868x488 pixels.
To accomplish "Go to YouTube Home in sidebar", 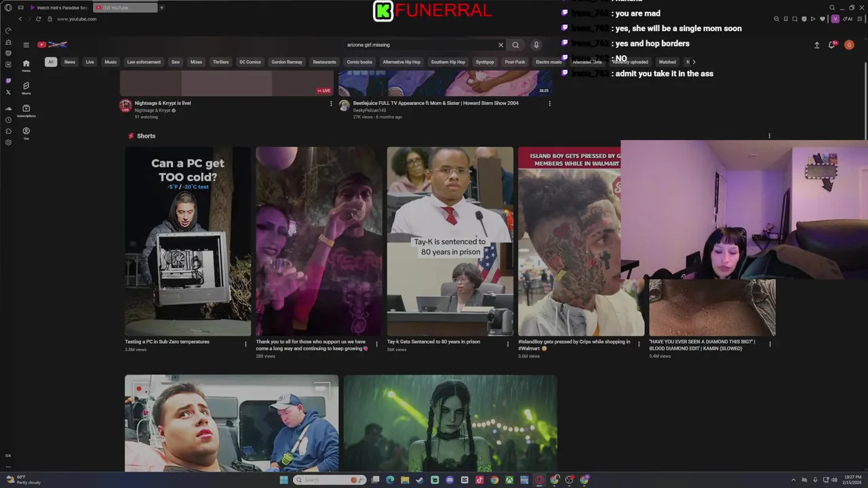I will pyautogui.click(x=26, y=66).
